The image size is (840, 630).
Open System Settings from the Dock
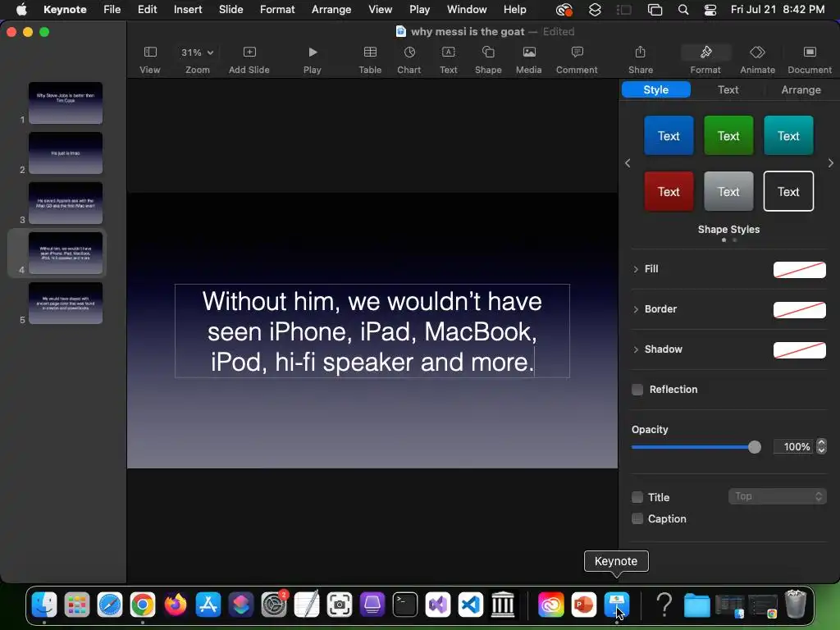(274, 605)
